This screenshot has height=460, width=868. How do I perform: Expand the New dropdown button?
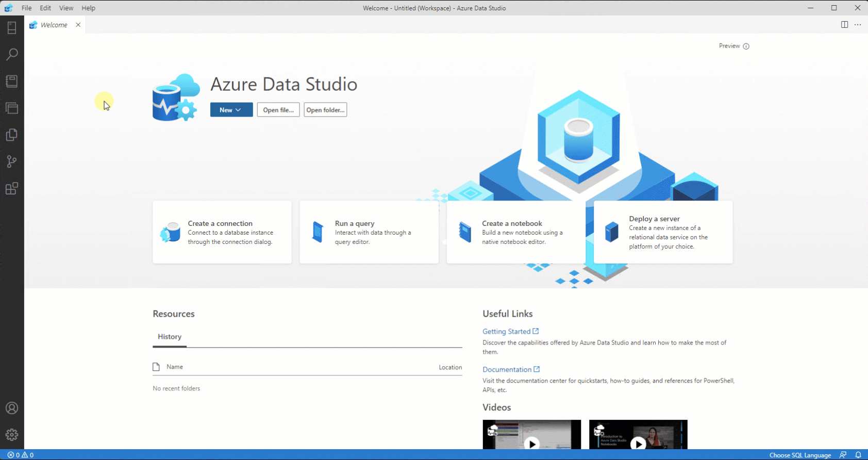(x=231, y=110)
